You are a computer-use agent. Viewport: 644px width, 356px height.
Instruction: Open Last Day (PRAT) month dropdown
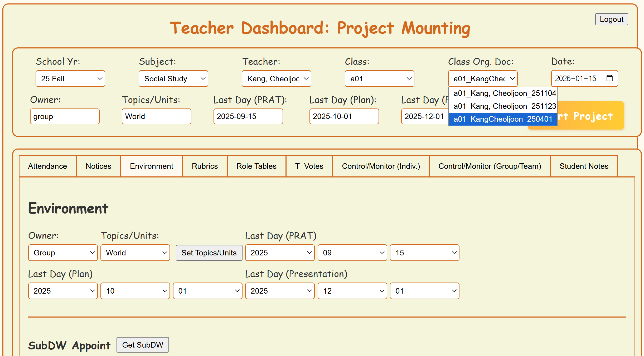pyautogui.click(x=352, y=253)
